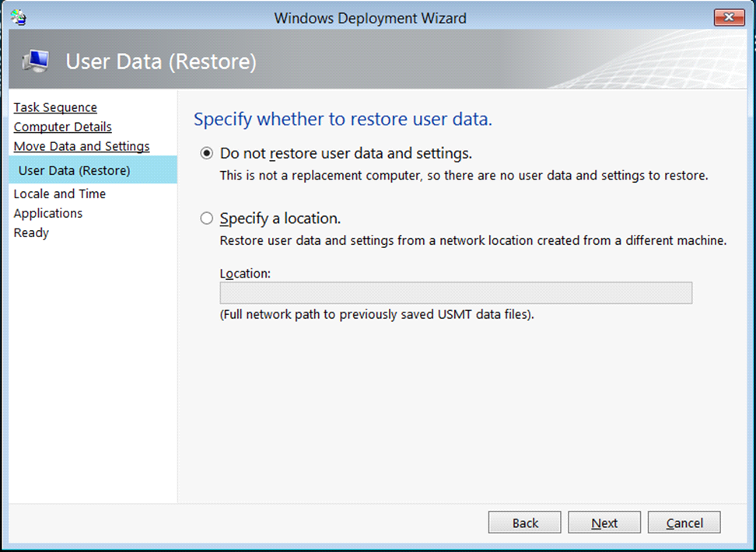Select 'Do not restore user data' radio button

206,154
